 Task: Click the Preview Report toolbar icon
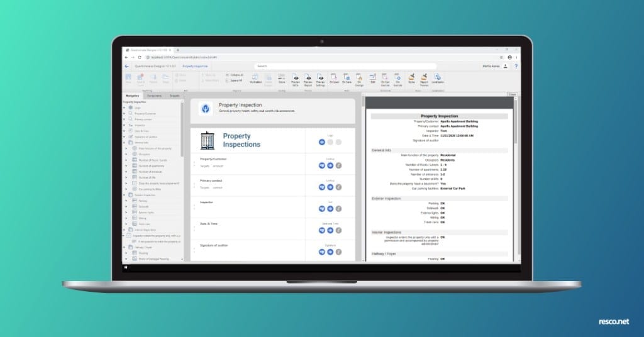click(308, 77)
